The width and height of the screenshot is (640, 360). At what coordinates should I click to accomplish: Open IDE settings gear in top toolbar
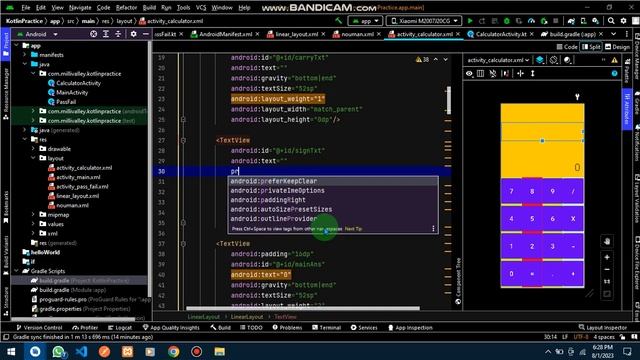pyautogui.click(x=623, y=21)
